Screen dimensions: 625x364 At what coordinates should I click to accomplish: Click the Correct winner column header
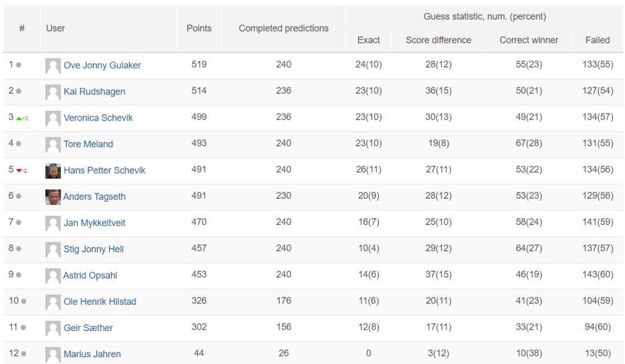coord(529,40)
